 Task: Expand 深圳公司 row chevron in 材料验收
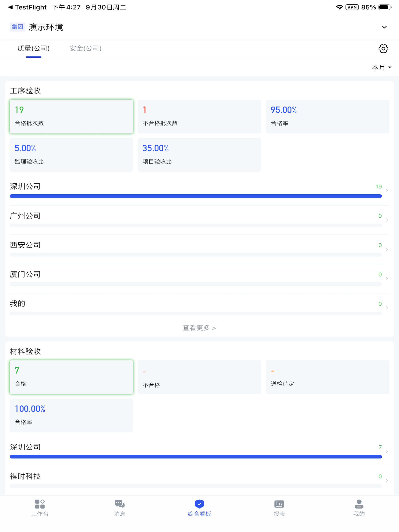(x=387, y=451)
